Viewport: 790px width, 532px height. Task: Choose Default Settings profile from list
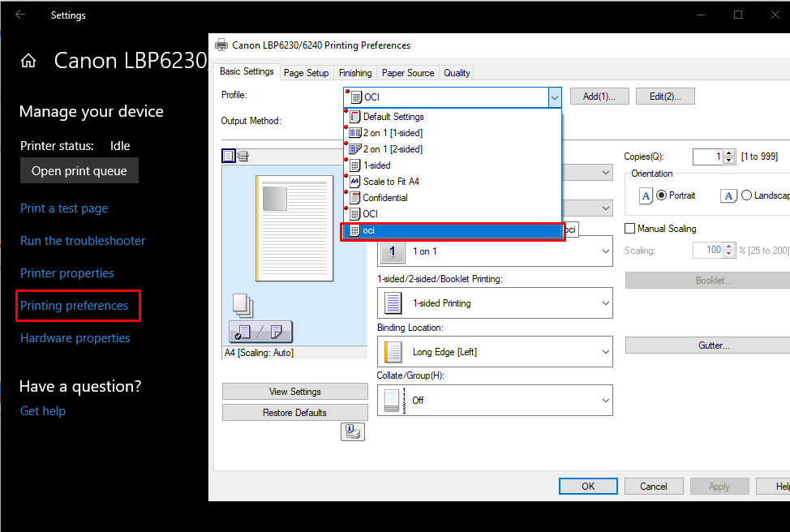[453, 117]
